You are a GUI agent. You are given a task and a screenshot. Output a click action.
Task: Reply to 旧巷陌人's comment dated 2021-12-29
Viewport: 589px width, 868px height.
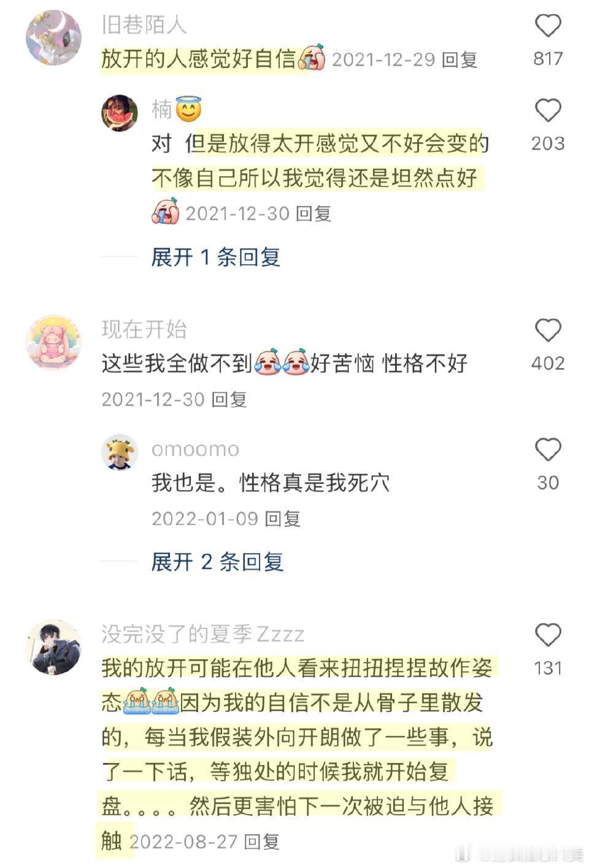pos(460,60)
